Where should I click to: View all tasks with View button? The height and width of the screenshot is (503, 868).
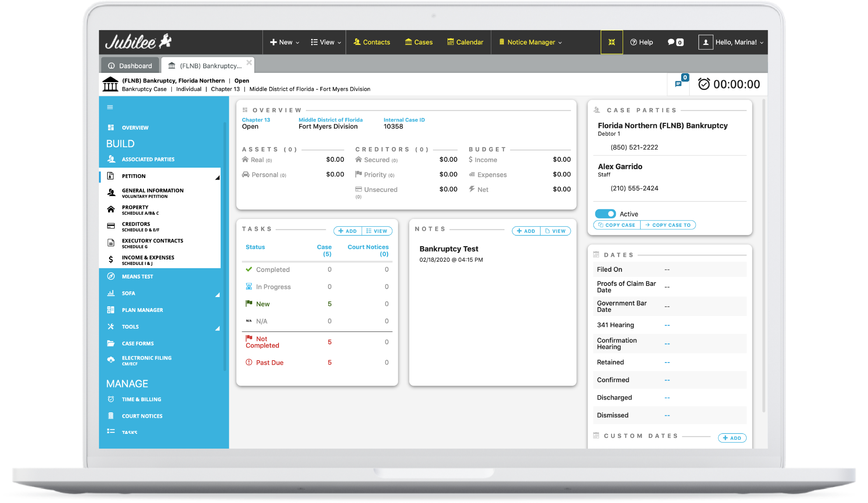click(x=377, y=231)
